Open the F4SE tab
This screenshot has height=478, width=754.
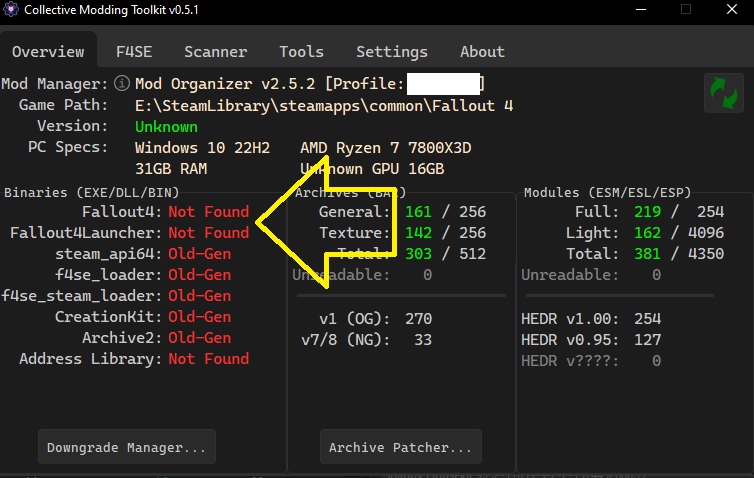point(134,51)
